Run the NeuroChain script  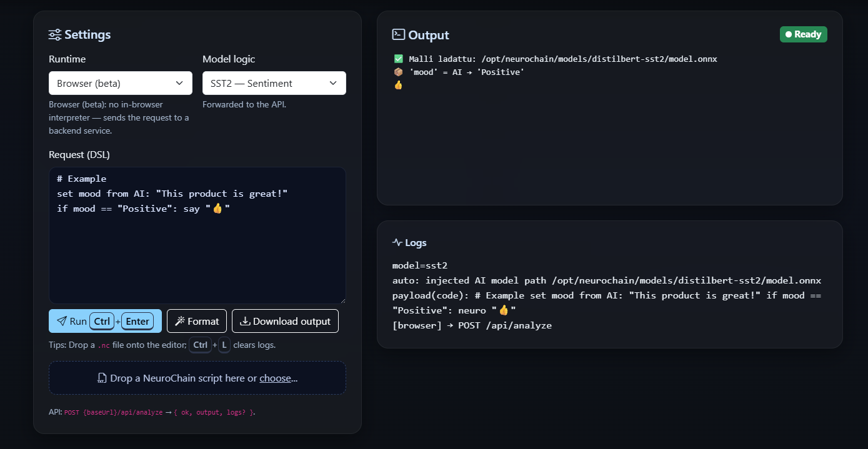(x=105, y=320)
